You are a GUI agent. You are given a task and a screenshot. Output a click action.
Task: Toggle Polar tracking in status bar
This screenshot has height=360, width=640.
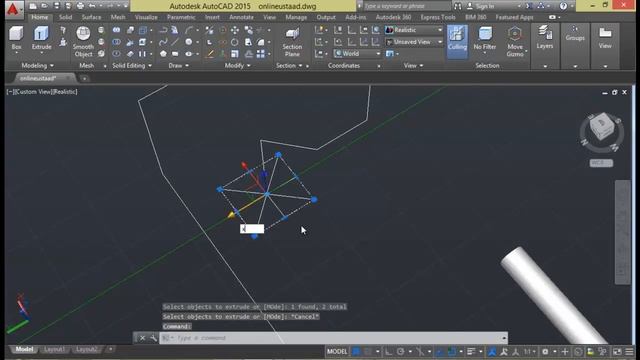click(x=400, y=351)
